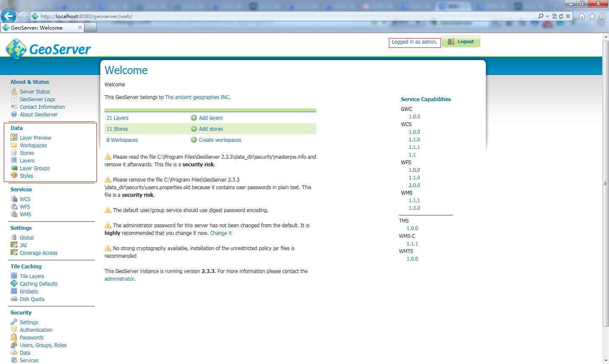Click the Coverage Access icon
The height and width of the screenshot is (364, 609).
(x=14, y=253)
